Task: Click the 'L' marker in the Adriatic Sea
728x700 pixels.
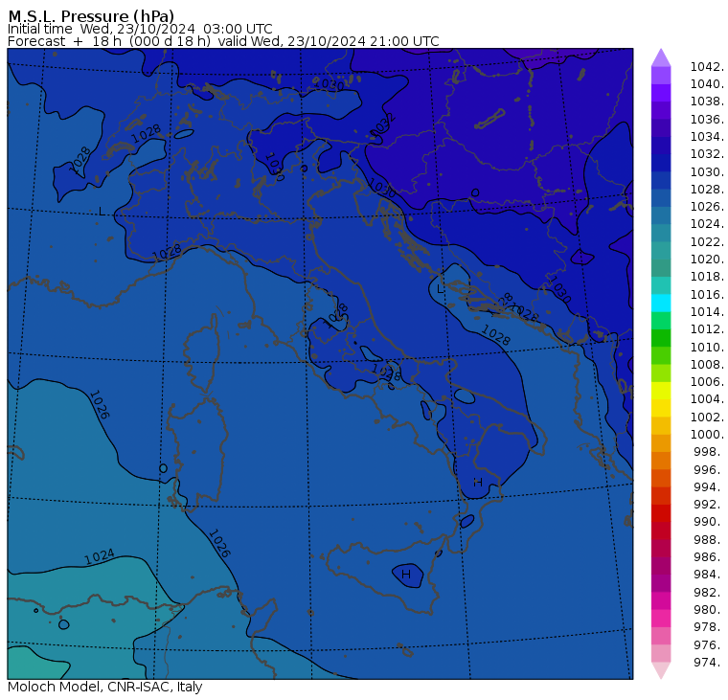Action: coord(440,289)
